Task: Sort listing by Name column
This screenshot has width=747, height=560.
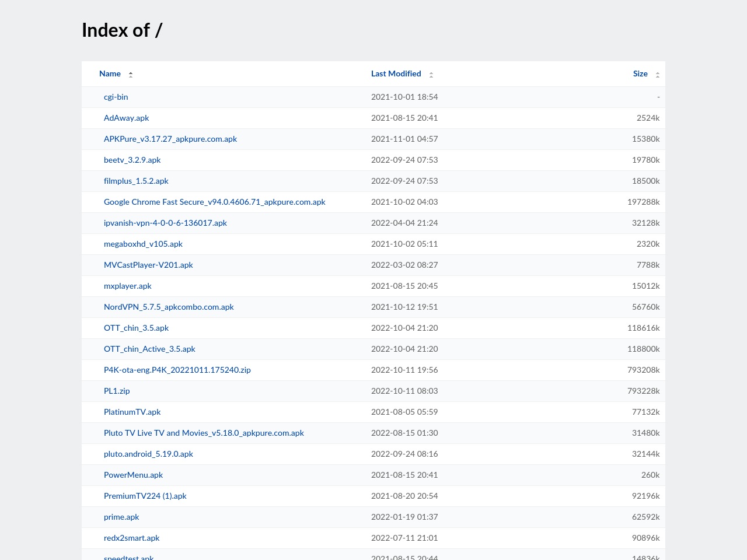Action: (110, 73)
